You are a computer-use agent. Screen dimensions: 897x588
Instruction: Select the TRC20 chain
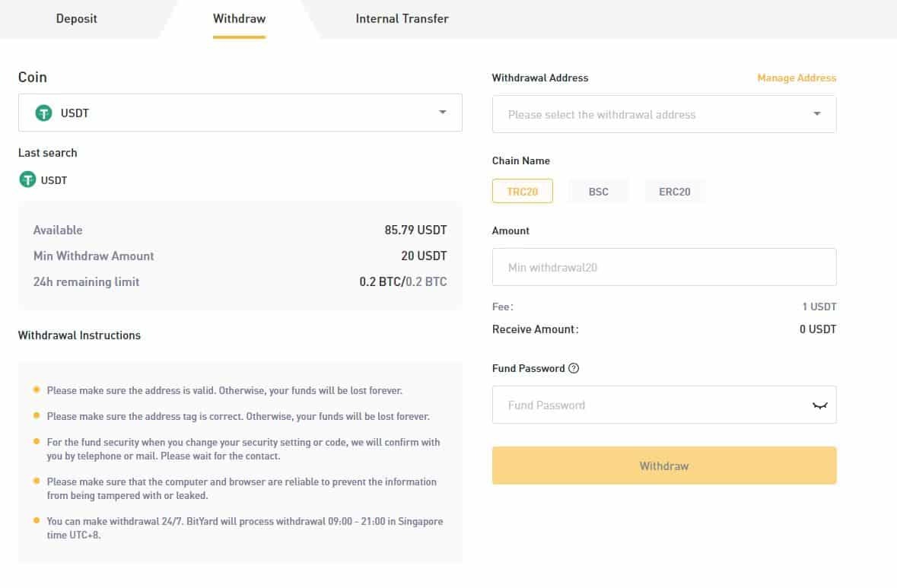point(523,191)
